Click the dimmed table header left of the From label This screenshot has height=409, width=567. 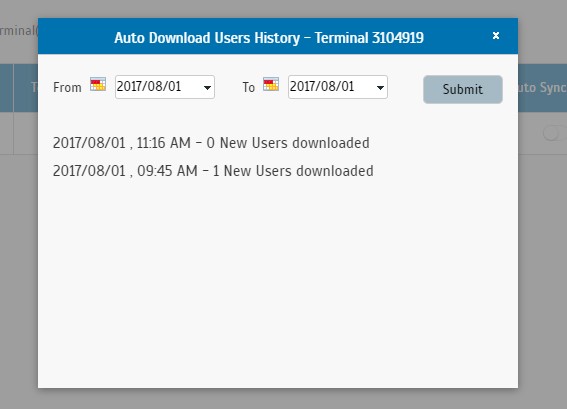[25, 88]
